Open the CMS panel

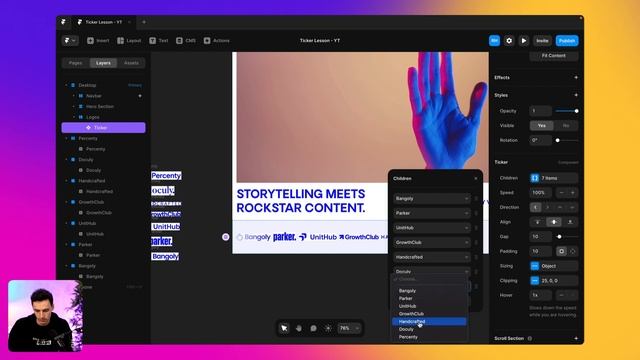point(186,40)
